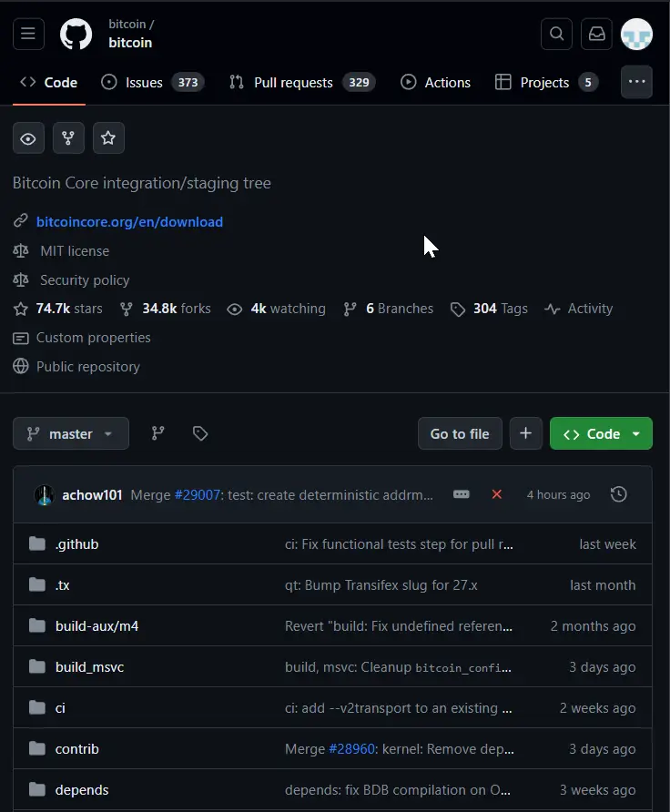
Task: Open pull request #28960 link
Action: [351, 749]
